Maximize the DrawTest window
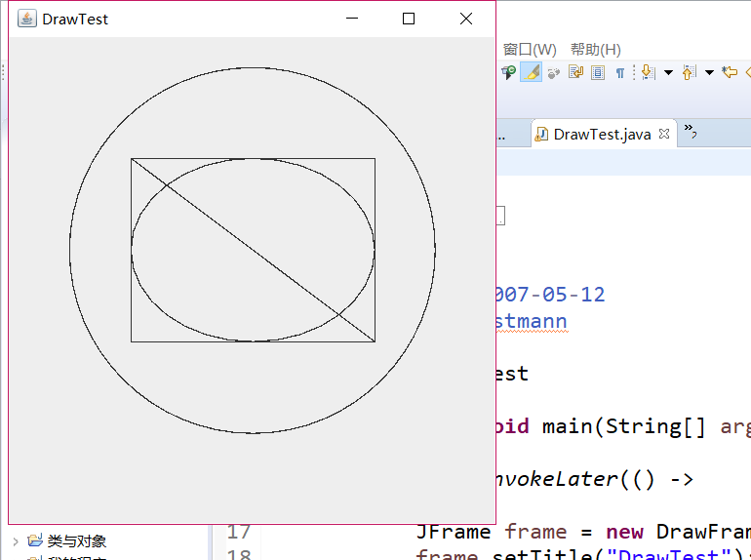Image resolution: width=751 pixels, height=560 pixels. (x=409, y=19)
